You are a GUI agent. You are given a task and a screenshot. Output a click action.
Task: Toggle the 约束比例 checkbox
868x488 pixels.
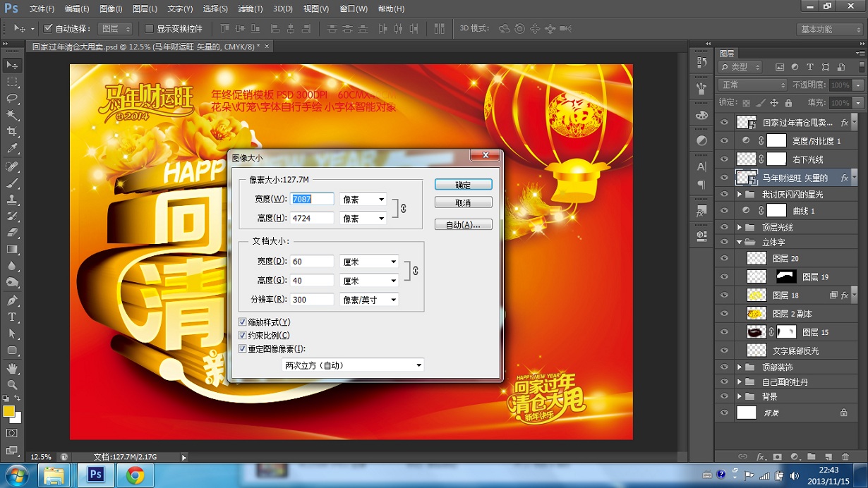pyautogui.click(x=243, y=336)
